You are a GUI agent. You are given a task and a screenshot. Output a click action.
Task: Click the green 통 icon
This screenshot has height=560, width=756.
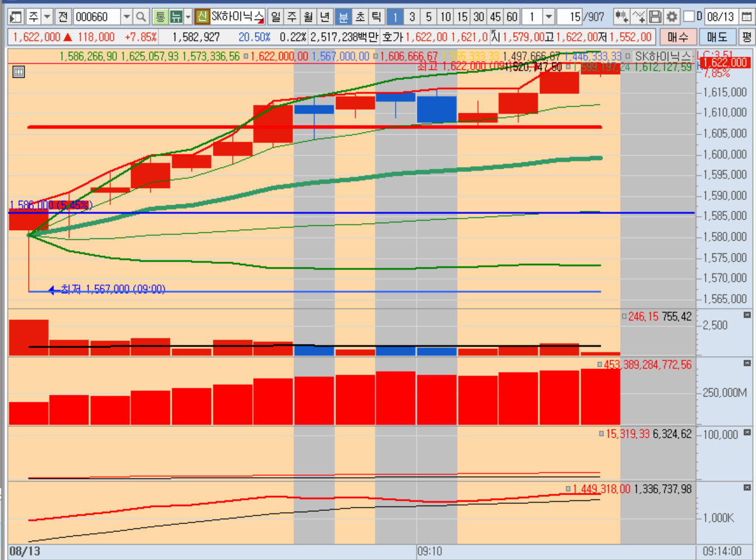[160, 17]
